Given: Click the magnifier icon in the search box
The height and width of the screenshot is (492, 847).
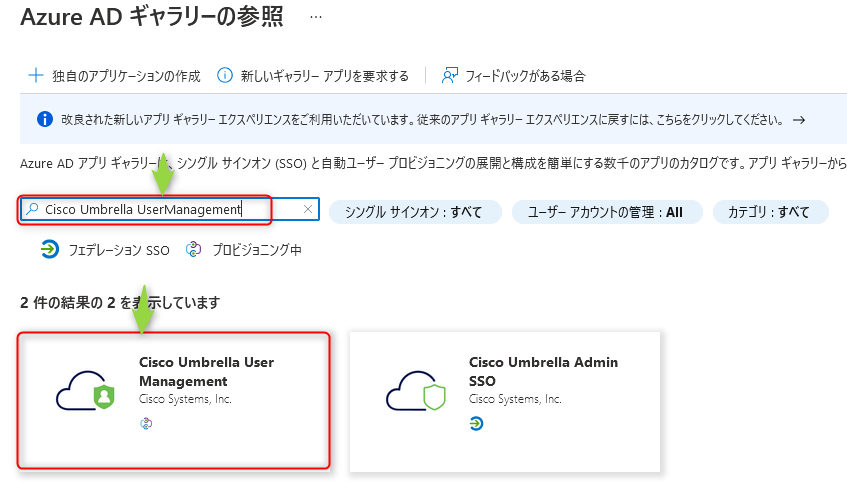Looking at the screenshot, I should tap(32, 209).
